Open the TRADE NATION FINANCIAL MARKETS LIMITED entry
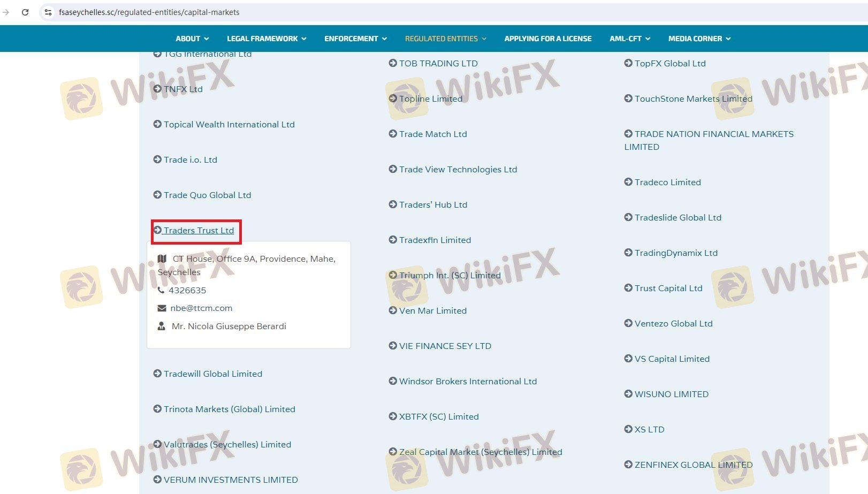Image resolution: width=868 pixels, height=494 pixels. [713, 134]
